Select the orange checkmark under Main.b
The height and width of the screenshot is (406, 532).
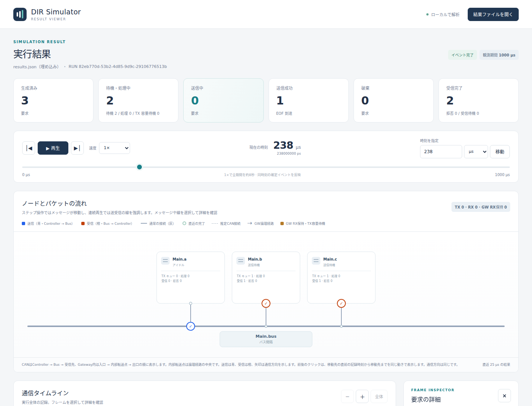266,303
